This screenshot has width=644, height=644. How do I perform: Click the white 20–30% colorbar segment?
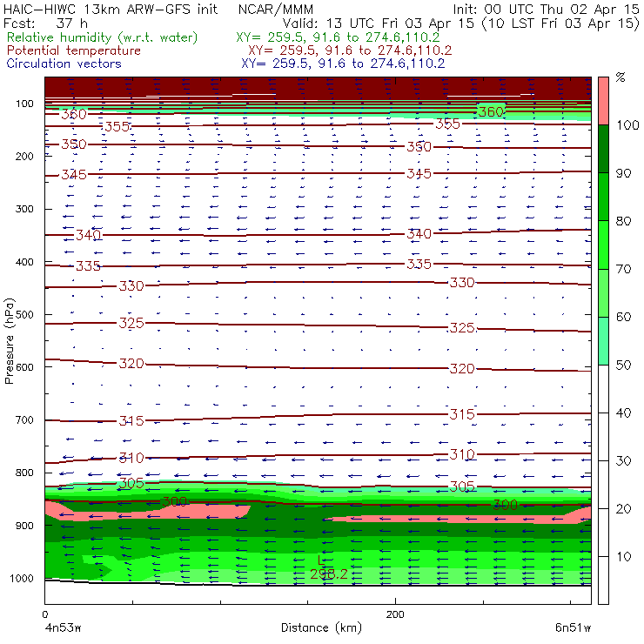pyautogui.click(x=603, y=485)
